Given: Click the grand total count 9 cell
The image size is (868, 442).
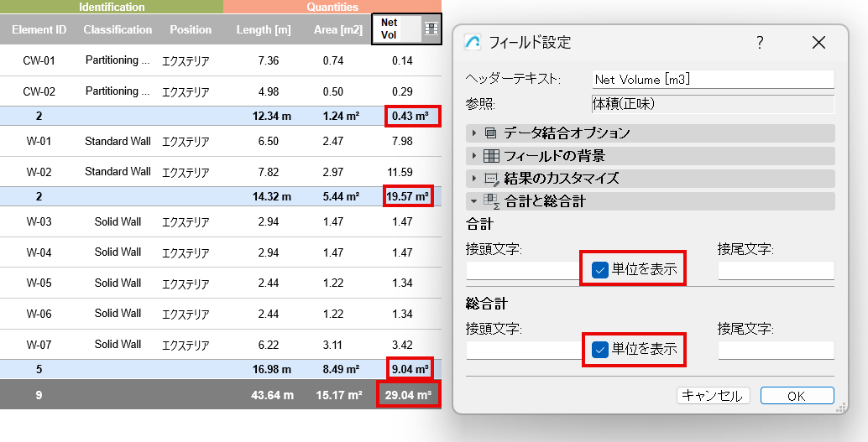Looking at the screenshot, I should tap(39, 395).
